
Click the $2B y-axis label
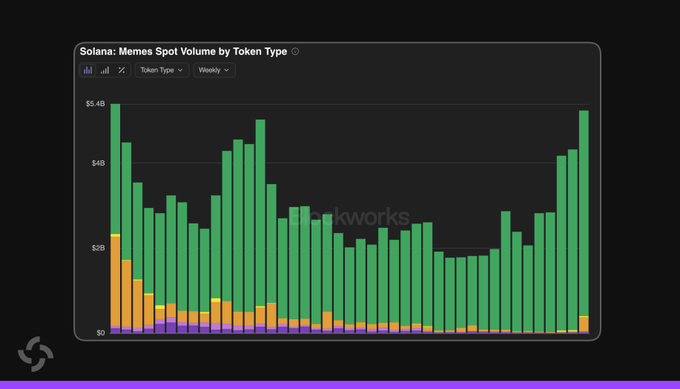tap(98, 248)
